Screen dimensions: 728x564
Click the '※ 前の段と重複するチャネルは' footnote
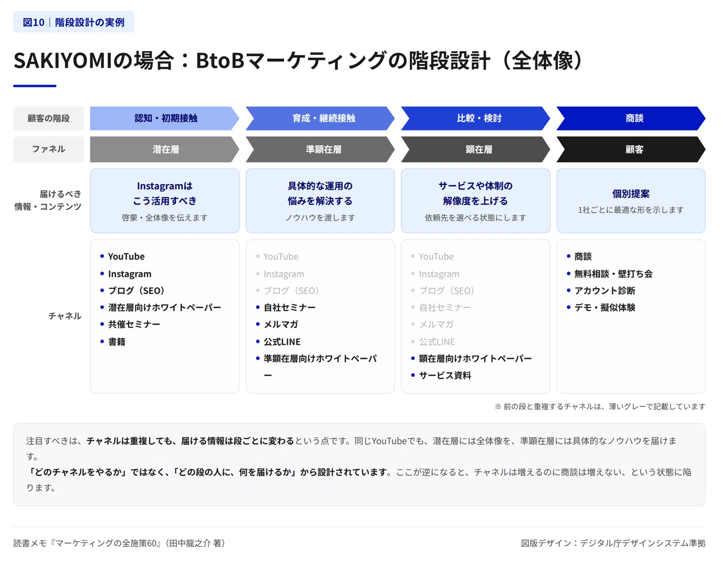click(x=599, y=407)
